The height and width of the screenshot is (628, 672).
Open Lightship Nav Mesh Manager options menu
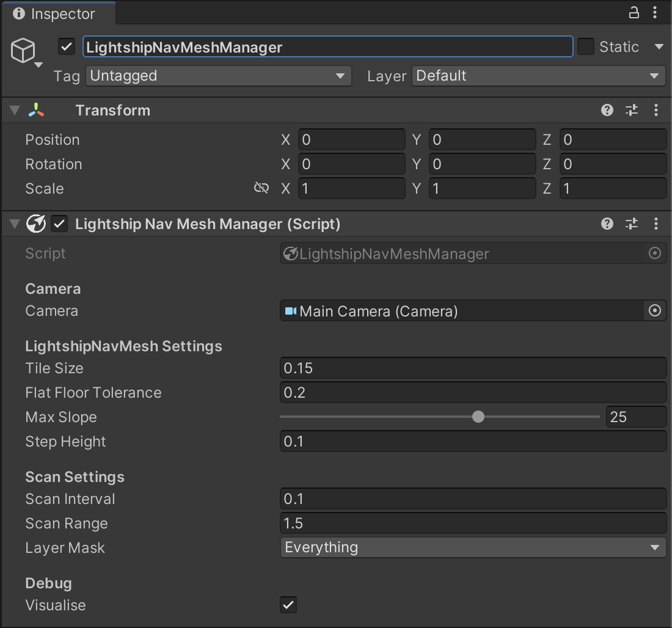tap(656, 224)
